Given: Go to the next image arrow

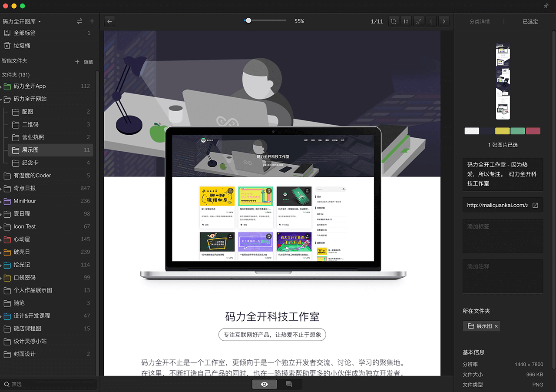Looking at the screenshot, I should click(443, 21).
